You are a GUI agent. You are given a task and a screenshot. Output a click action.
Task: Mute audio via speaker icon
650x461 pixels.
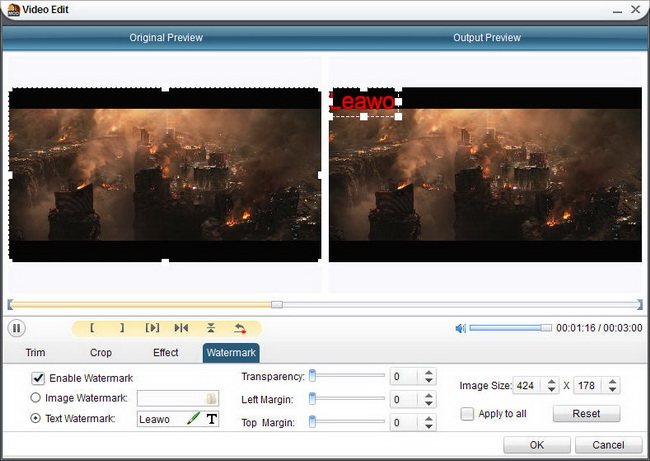click(461, 329)
